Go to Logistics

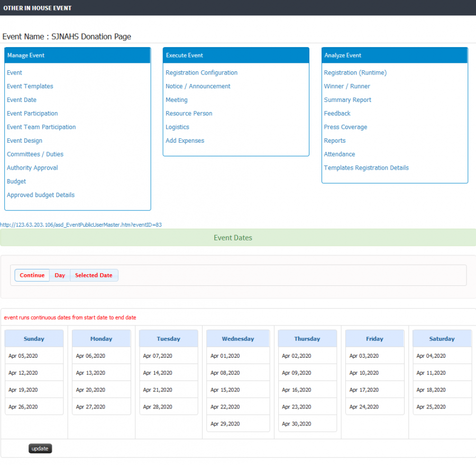(x=177, y=127)
